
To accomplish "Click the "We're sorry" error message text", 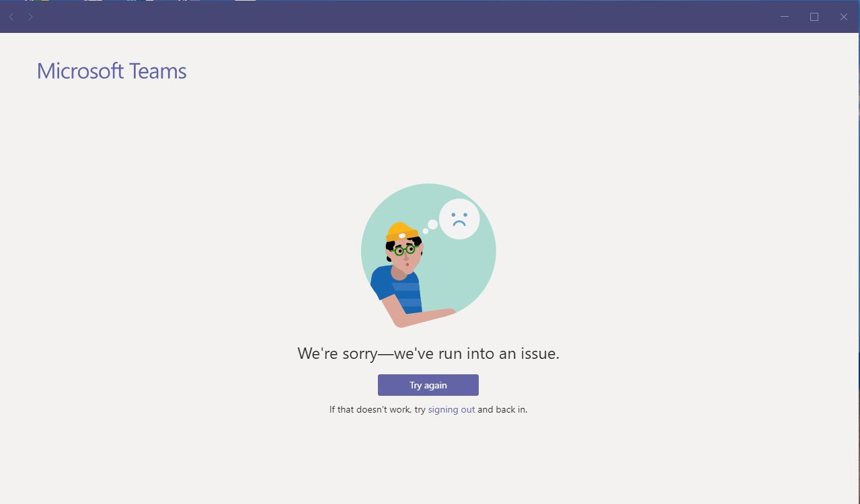I will point(428,353).
